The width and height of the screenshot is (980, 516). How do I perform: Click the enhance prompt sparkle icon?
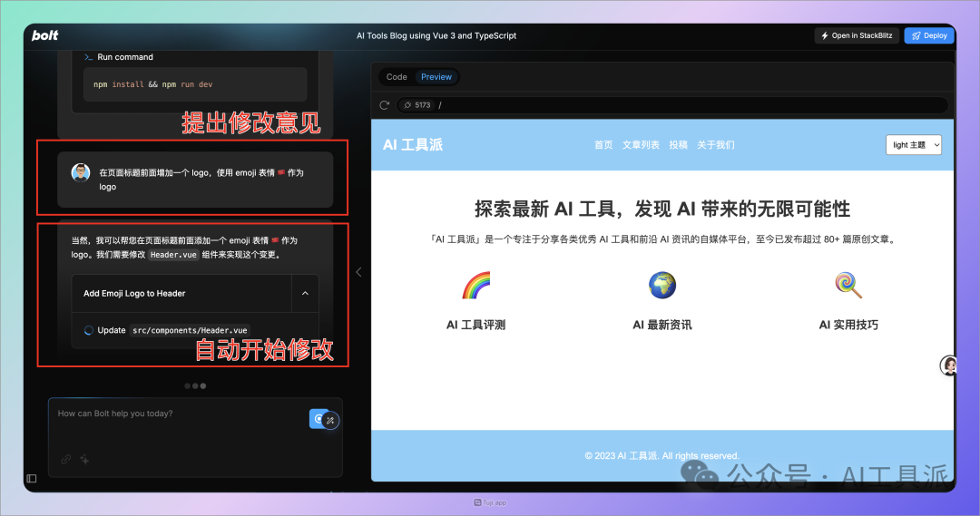pos(85,460)
